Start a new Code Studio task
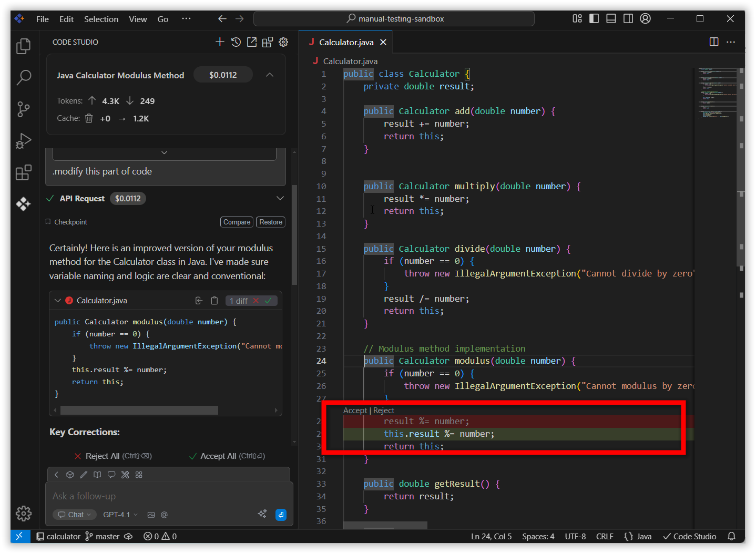This screenshot has width=756, height=554. tap(220, 42)
